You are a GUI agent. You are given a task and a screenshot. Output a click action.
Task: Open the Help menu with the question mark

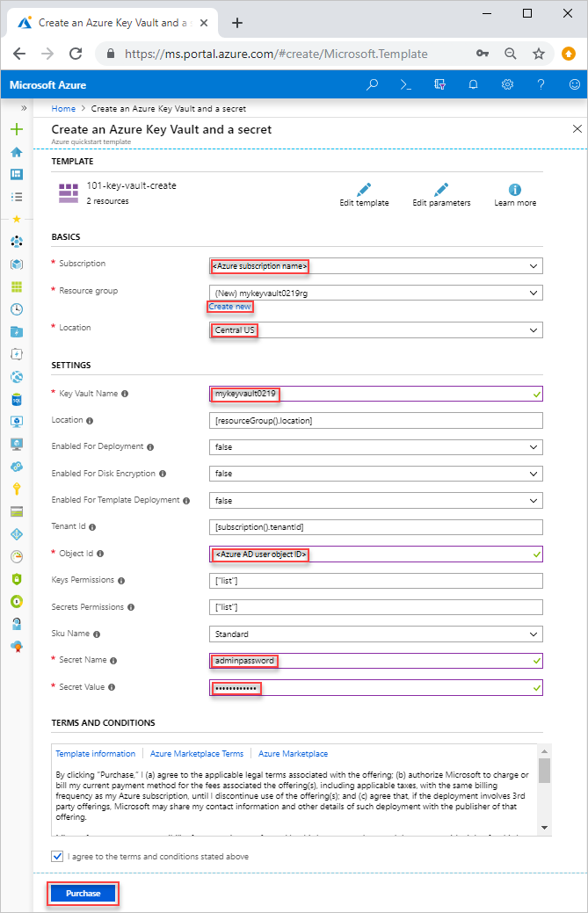tap(541, 84)
